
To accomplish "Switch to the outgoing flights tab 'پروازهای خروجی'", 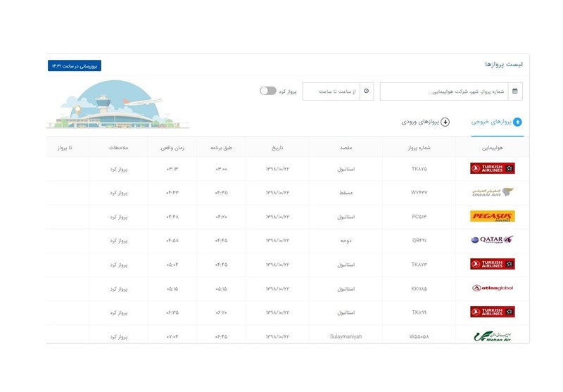I will tap(498, 122).
